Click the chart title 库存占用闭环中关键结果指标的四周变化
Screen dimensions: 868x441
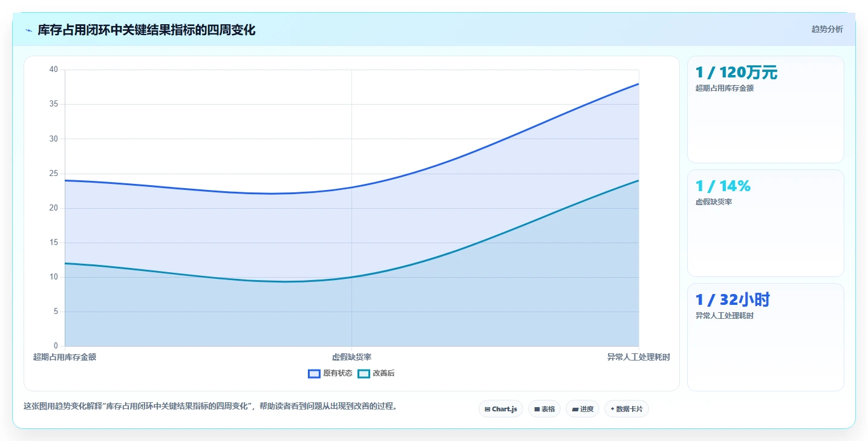(146, 30)
